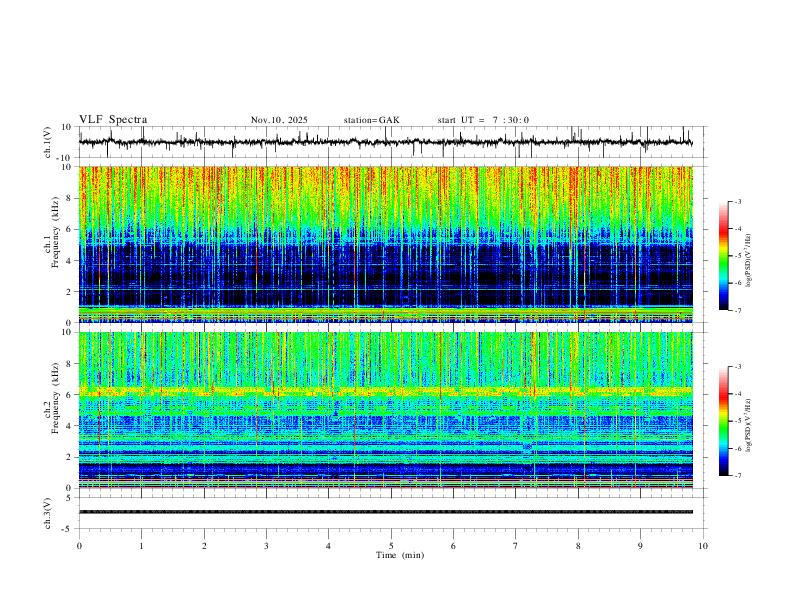Click the ch.1 voltage waveform trace
This screenshot has width=792, height=612.
coord(386,142)
